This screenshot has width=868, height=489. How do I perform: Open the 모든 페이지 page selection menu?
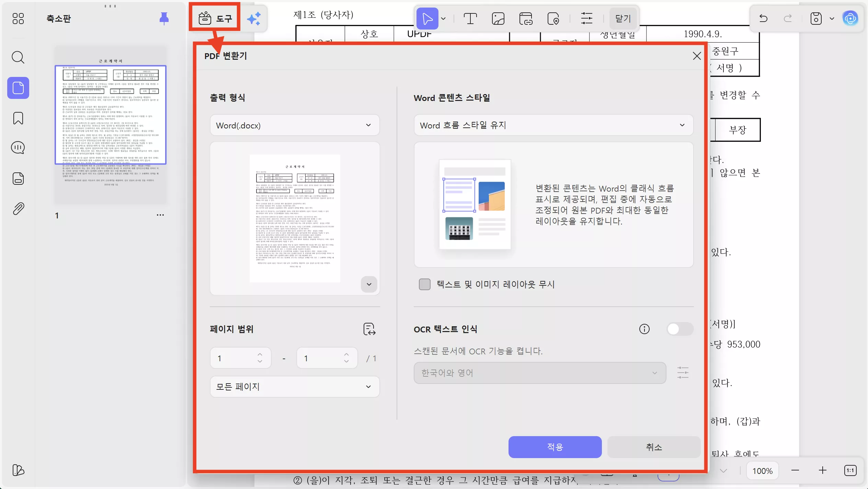pyautogui.click(x=294, y=387)
